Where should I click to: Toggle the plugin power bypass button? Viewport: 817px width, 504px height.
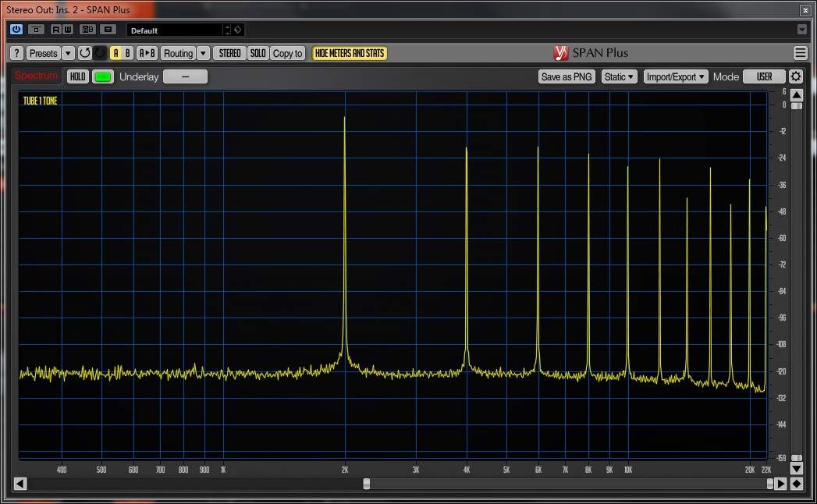[x=16, y=30]
